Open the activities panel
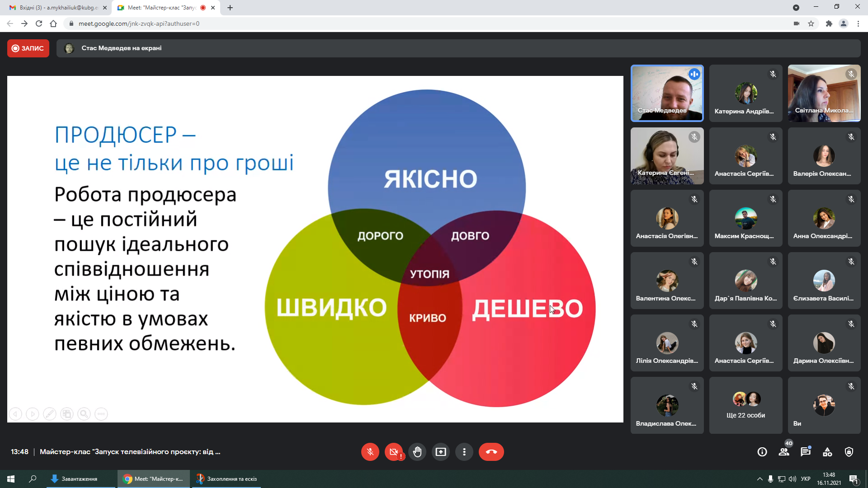Screen dimensions: 868x488 tap(827, 452)
